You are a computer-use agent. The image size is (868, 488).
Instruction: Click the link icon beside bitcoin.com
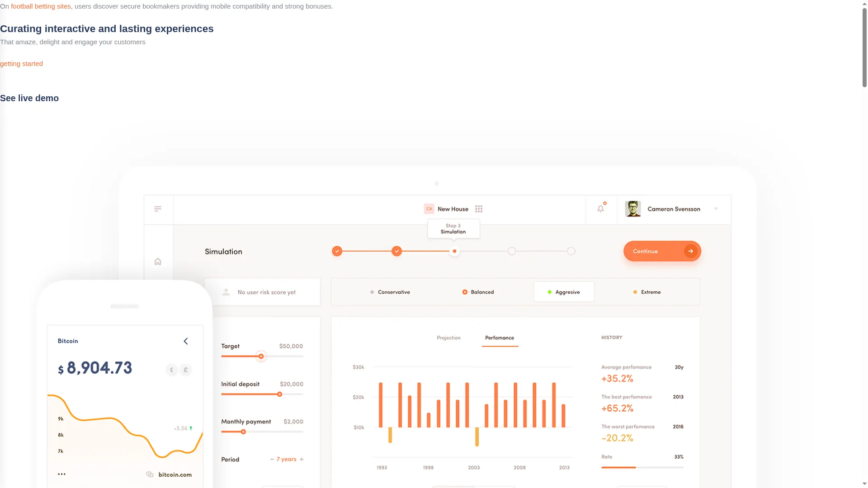click(150, 474)
